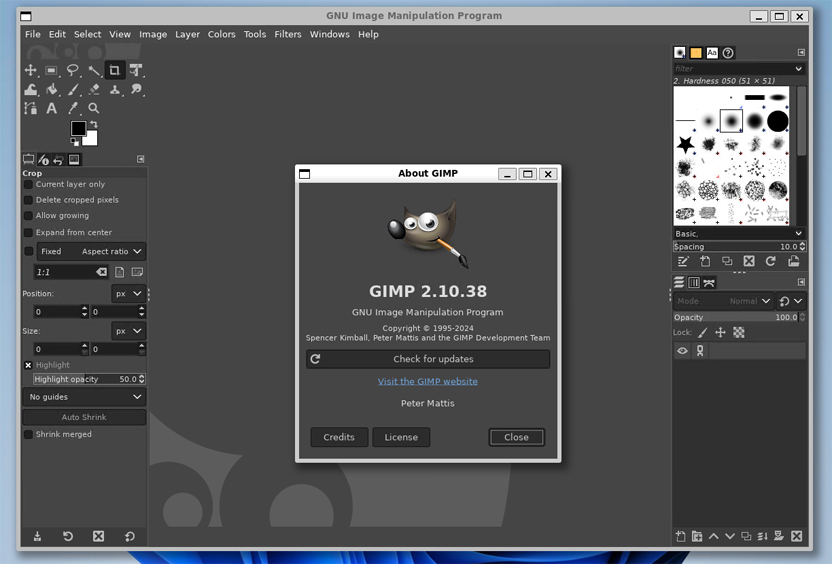This screenshot has height=564, width=832.
Task: Select the Paths tool
Action: (31, 108)
